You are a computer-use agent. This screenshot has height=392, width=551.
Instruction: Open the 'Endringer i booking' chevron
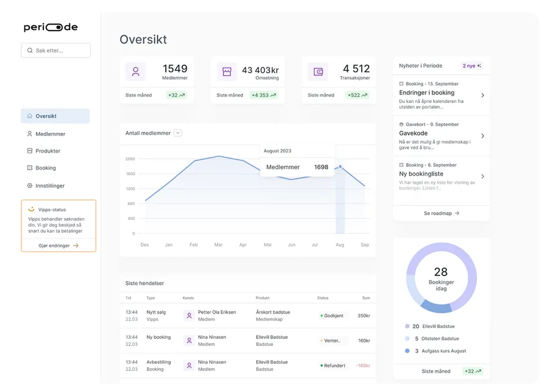(482, 96)
